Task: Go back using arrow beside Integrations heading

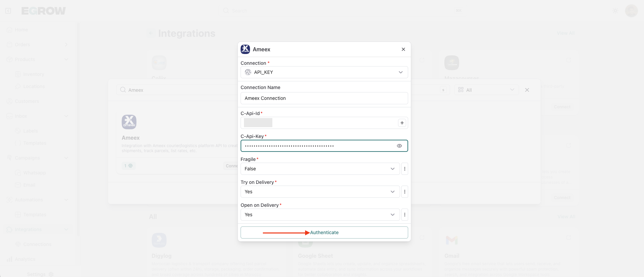Action: pyautogui.click(x=151, y=33)
